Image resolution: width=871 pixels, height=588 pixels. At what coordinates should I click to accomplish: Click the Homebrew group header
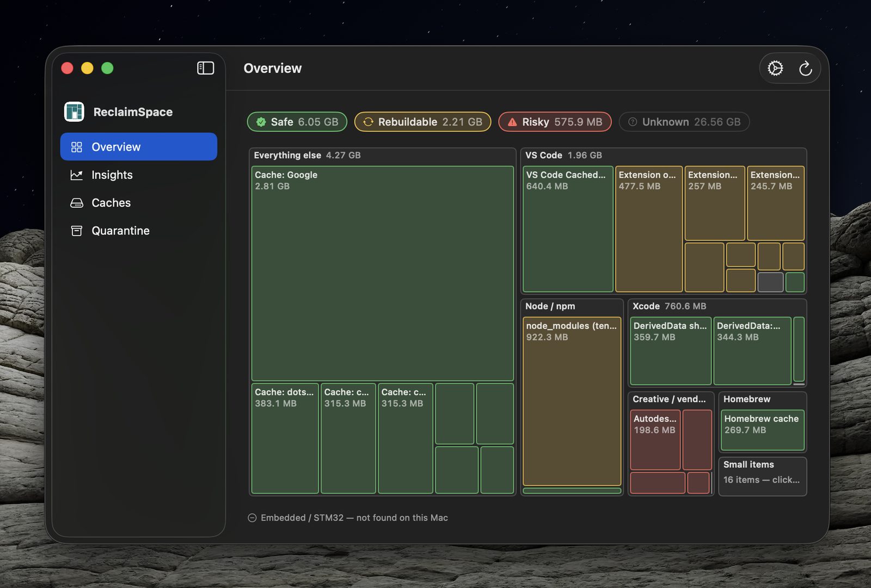pyautogui.click(x=747, y=399)
